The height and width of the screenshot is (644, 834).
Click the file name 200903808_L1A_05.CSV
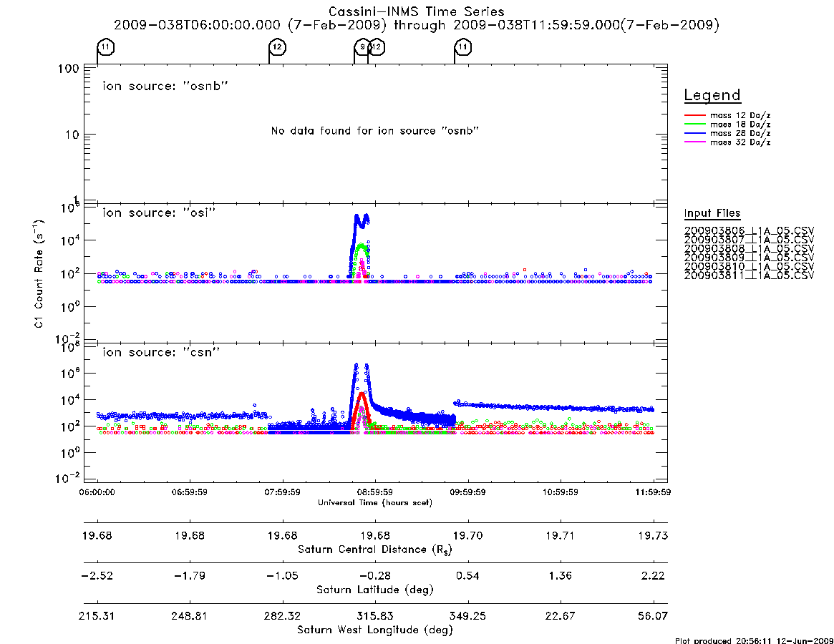click(749, 249)
